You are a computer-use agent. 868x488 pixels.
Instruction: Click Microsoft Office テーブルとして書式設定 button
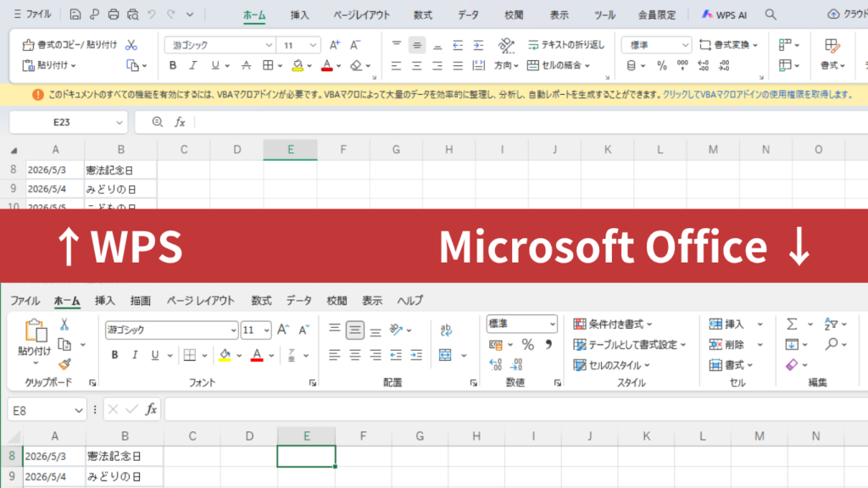630,345
